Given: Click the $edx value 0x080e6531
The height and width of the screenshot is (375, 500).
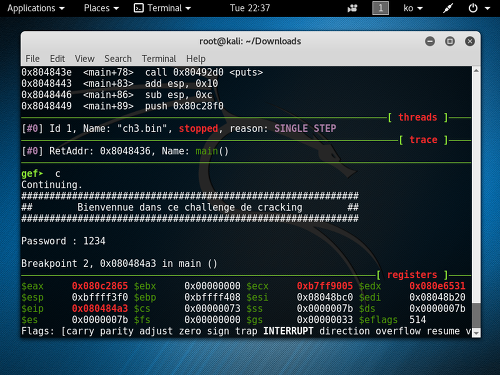Looking at the screenshot, I should 437,286.
